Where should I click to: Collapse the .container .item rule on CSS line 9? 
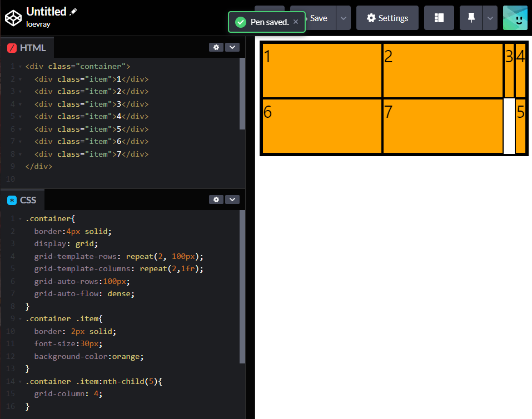(x=20, y=319)
